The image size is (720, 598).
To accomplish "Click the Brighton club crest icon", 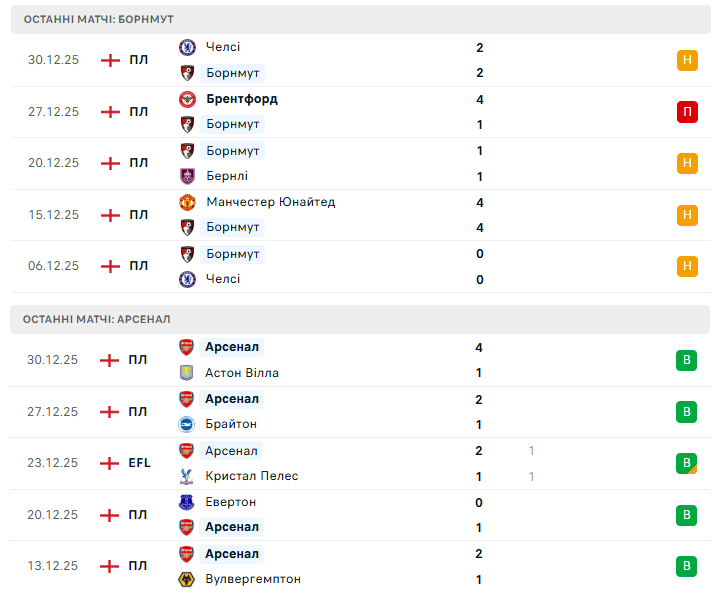I will coord(187,424).
